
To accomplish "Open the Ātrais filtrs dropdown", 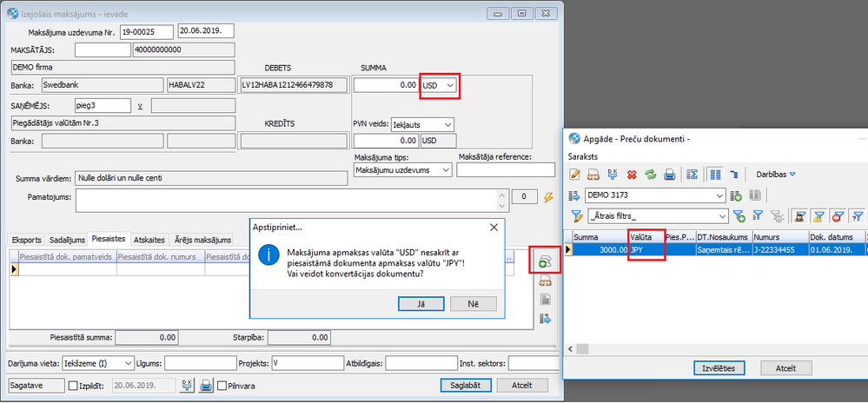I will pos(722,216).
